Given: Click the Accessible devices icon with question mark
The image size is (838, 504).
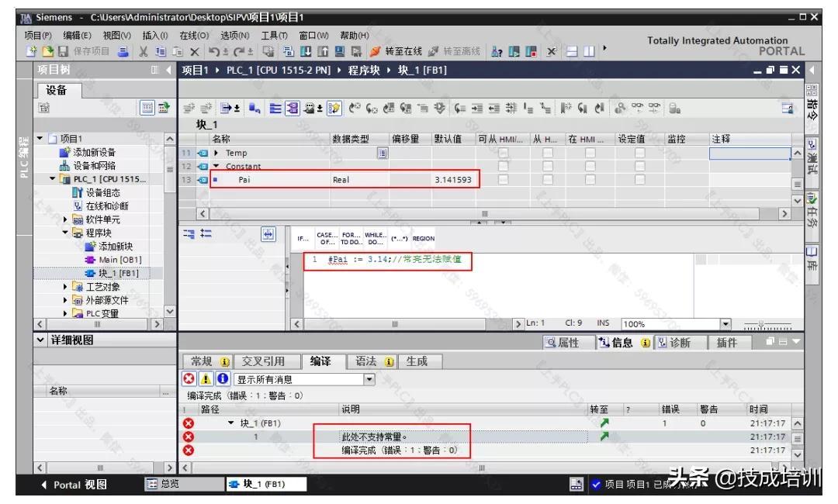Looking at the screenshot, I should 497,51.
